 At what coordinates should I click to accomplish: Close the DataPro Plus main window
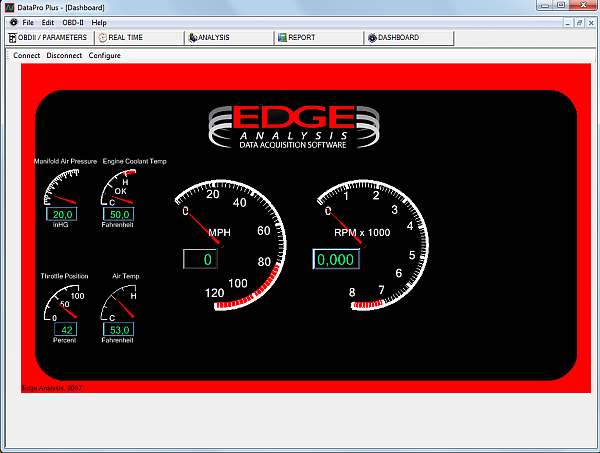point(583,5)
